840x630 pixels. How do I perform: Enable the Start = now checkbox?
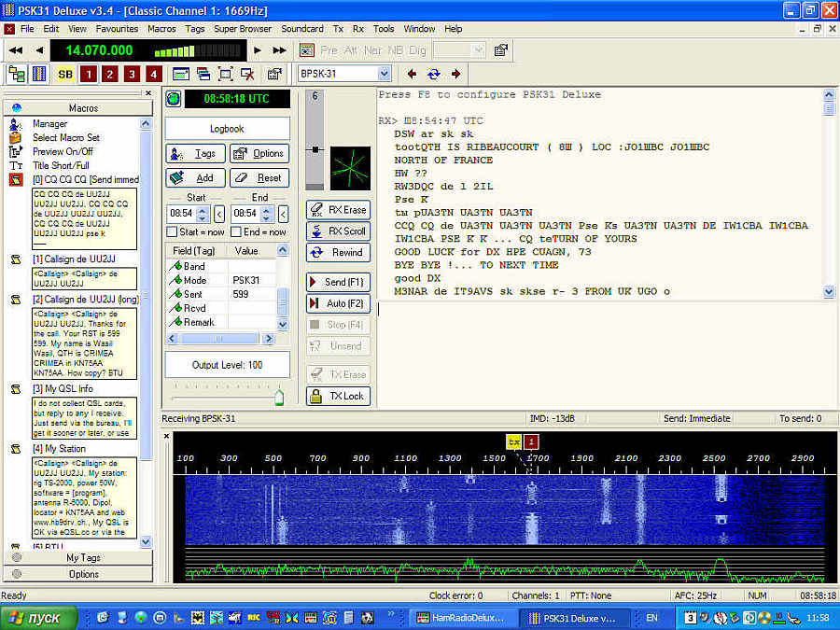point(172,232)
